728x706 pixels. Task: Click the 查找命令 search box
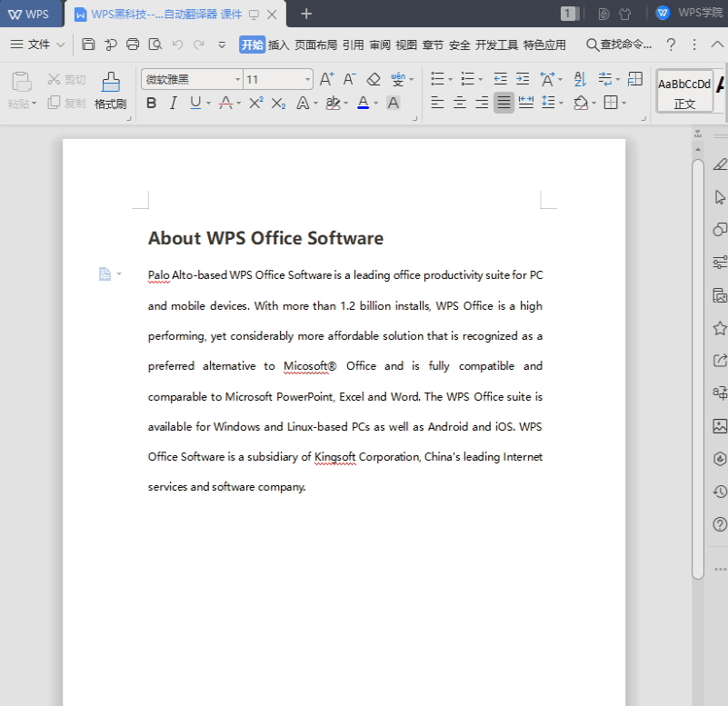coord(620,45)
